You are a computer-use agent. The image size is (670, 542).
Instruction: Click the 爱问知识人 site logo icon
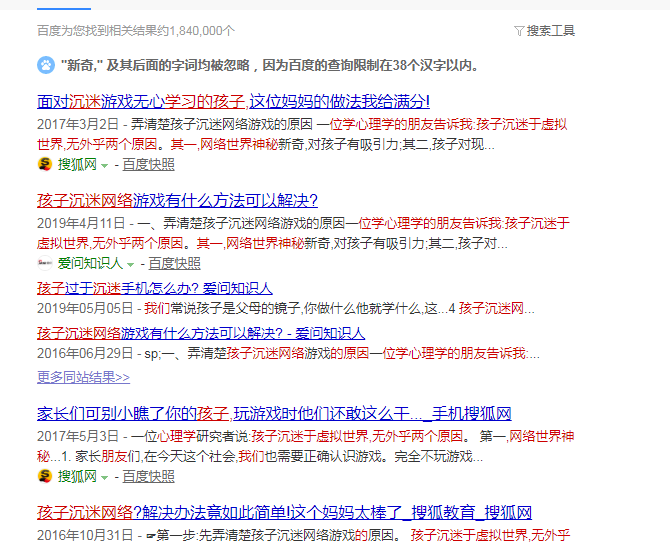tap(45, 263)
